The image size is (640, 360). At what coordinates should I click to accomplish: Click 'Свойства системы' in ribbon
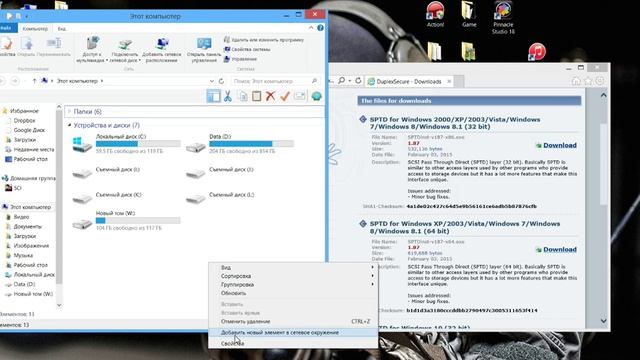tap(247, 49)
